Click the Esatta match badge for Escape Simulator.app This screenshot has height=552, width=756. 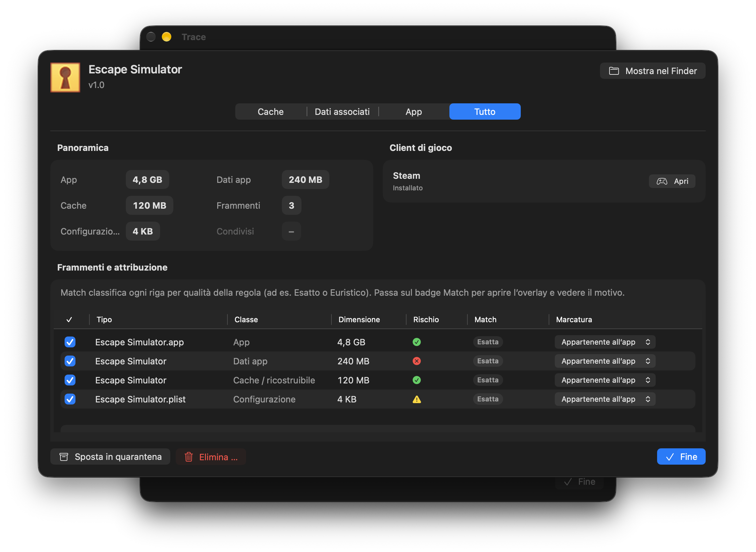click(488, 342)
